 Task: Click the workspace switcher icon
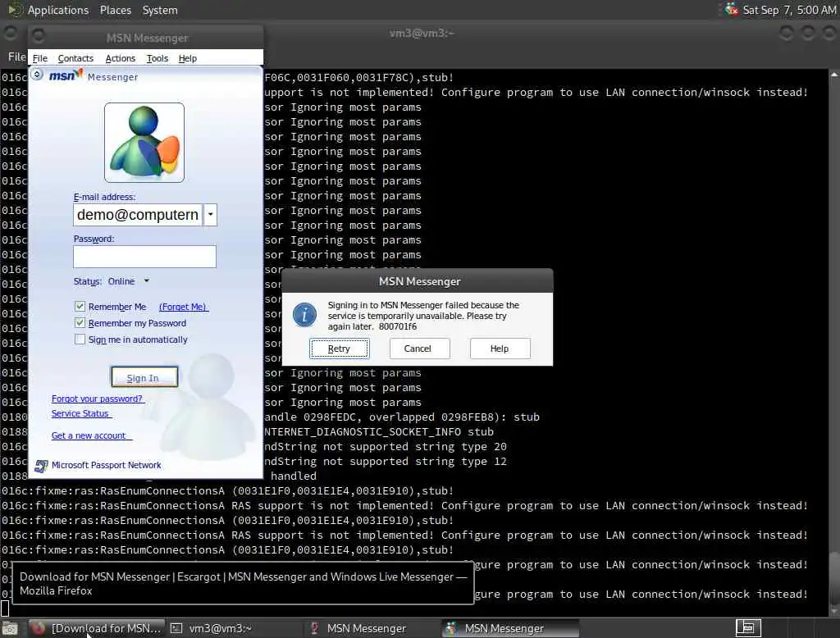pos(748,628)
